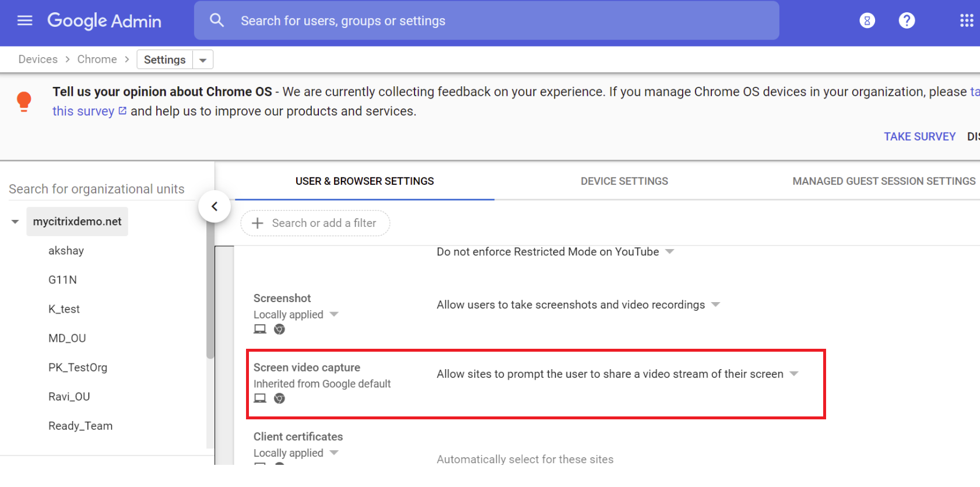Open Managed Guest Session Settings tab
This screenshot has width=980, height=487.
[x=883, y=181]
